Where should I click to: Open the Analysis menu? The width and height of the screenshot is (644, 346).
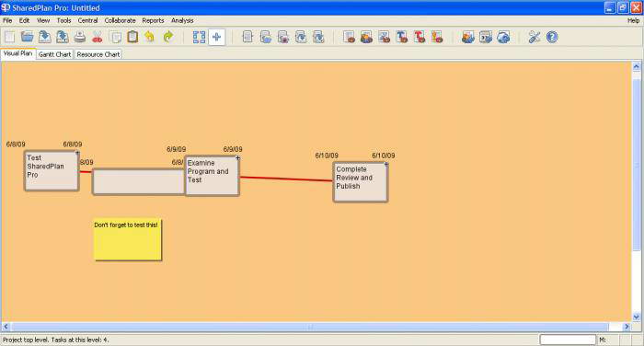pyautogui.click(x=182, y=20)
